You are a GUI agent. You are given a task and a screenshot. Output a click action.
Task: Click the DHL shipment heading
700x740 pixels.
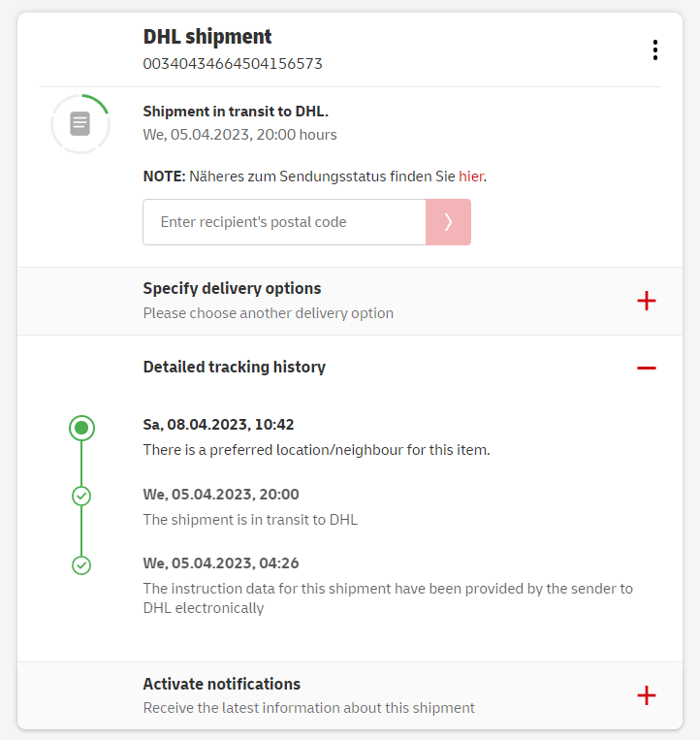[207, 37]
